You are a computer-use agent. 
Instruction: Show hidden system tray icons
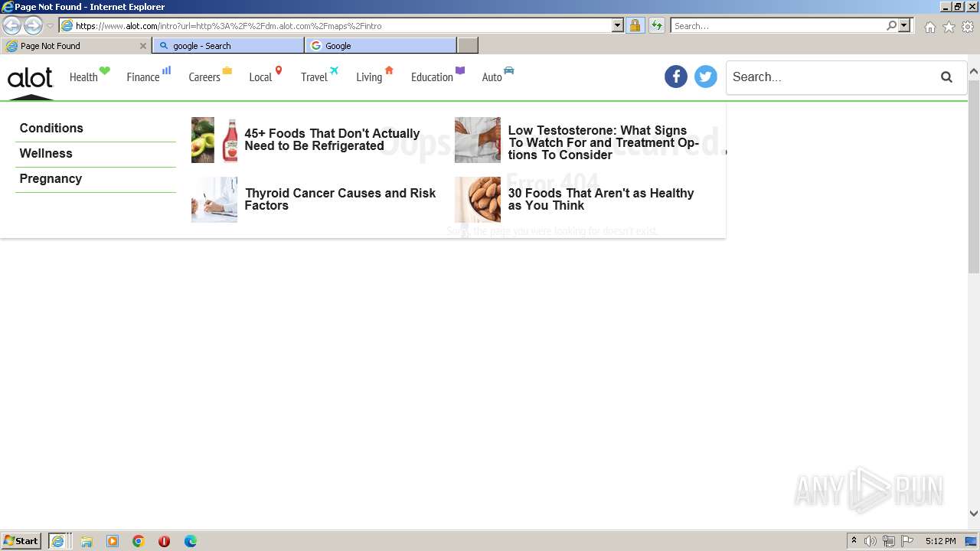pos(854,541)
